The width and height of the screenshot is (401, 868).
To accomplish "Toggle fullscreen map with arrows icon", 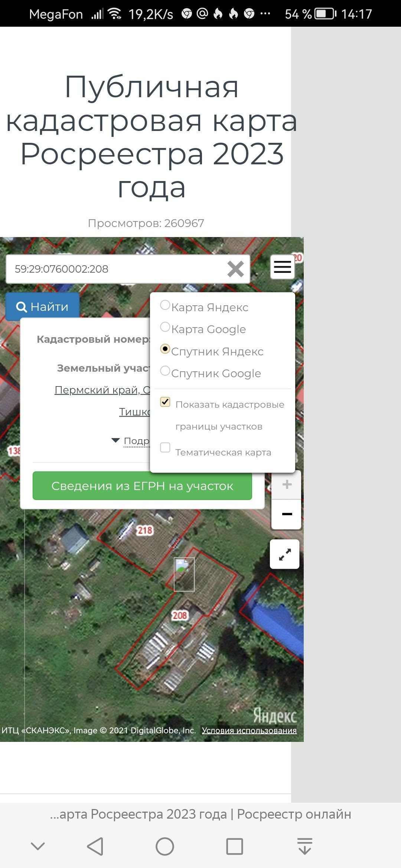I will point(285,554).
